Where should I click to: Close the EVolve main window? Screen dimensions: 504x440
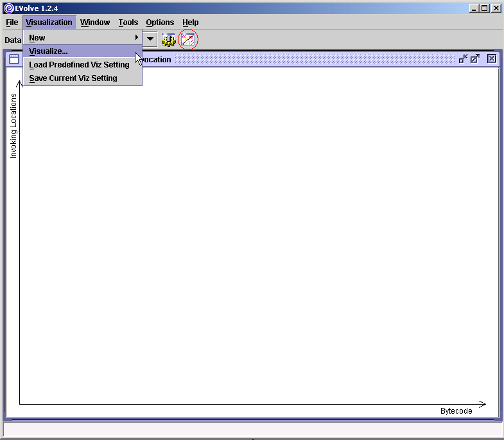[x=496, y=8]
